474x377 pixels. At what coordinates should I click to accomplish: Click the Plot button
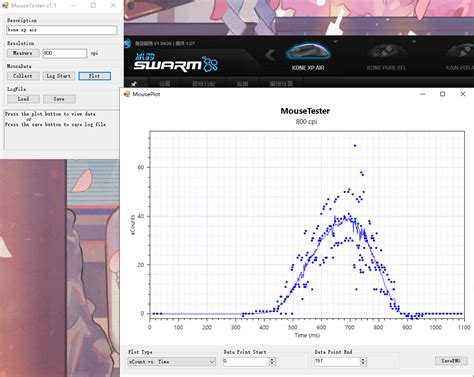pyautogui.click(x=95, y=76)
